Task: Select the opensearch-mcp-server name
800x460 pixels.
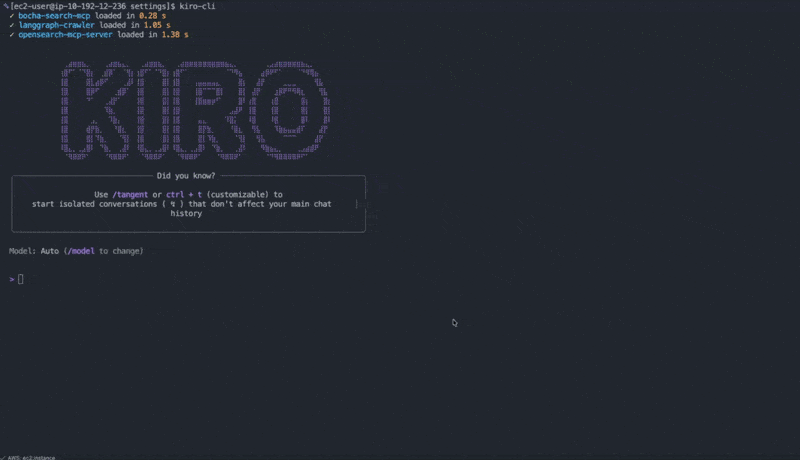Action: pyautogui.click(x=63, y=35)
